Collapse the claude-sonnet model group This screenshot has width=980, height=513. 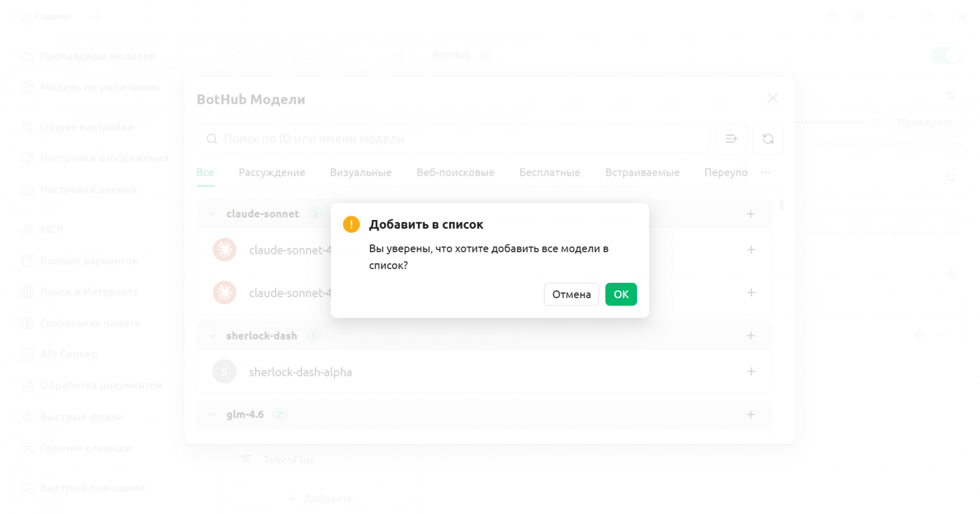pos(213,214)
